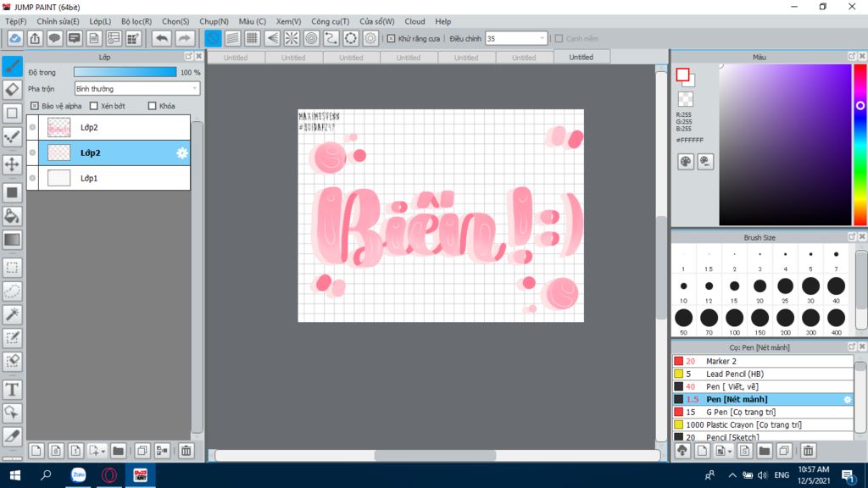Image resolution: width=868 pixels, height=488 pixels.
Task: Open the Opera browser from taskbar
Action: click(x=109, y=475)
